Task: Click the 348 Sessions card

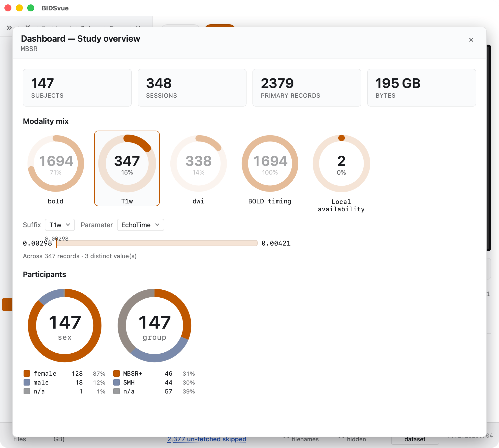Action: (192, 88)
